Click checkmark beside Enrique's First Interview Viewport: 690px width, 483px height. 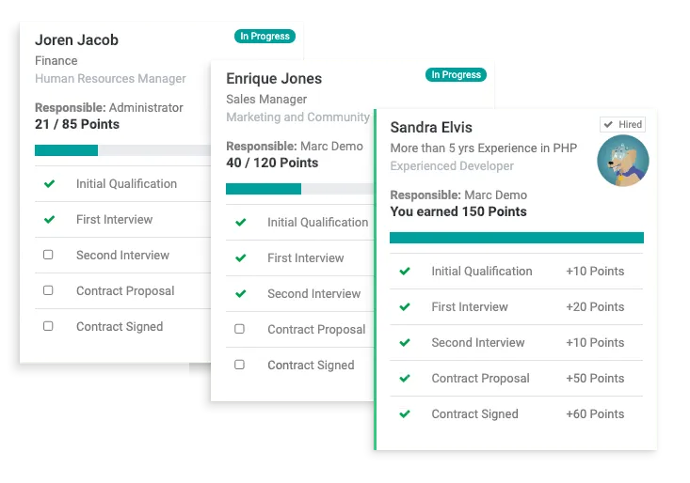tap(241, 258)
